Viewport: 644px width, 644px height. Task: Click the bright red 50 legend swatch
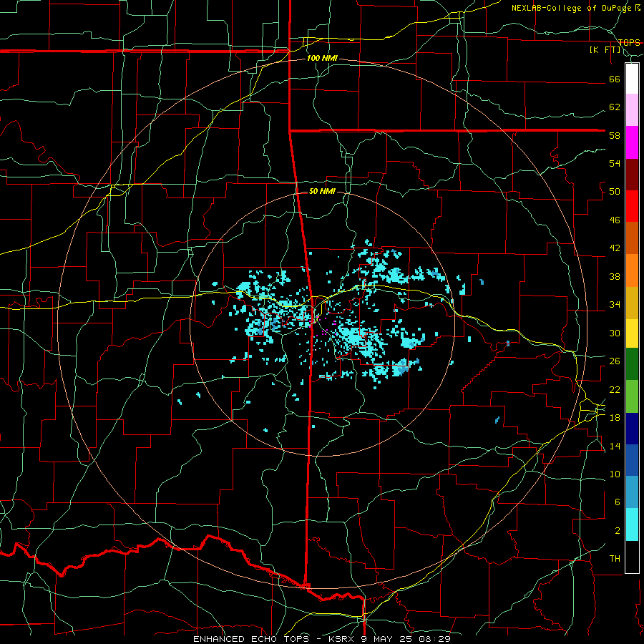click(x=632, y=206)
